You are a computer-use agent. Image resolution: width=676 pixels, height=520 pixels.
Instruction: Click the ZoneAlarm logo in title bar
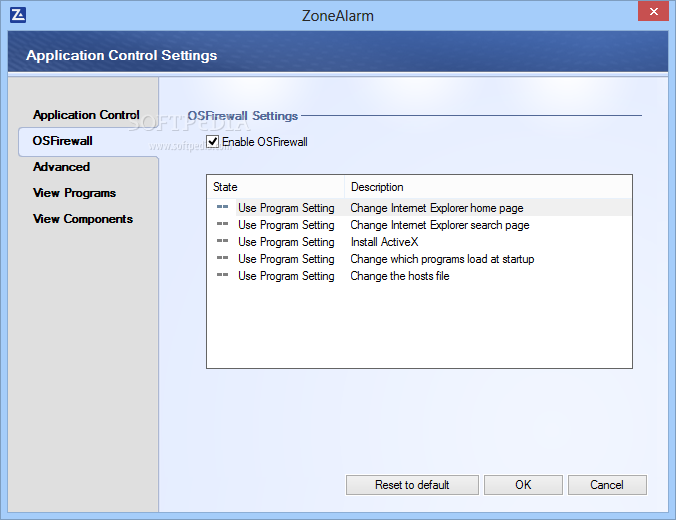pos(18,15)
